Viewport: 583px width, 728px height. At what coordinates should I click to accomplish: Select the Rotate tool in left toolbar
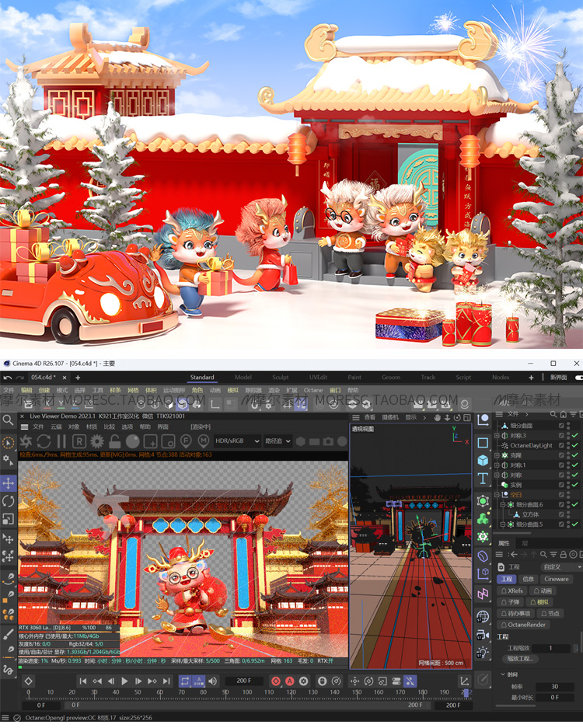point(9,501)
